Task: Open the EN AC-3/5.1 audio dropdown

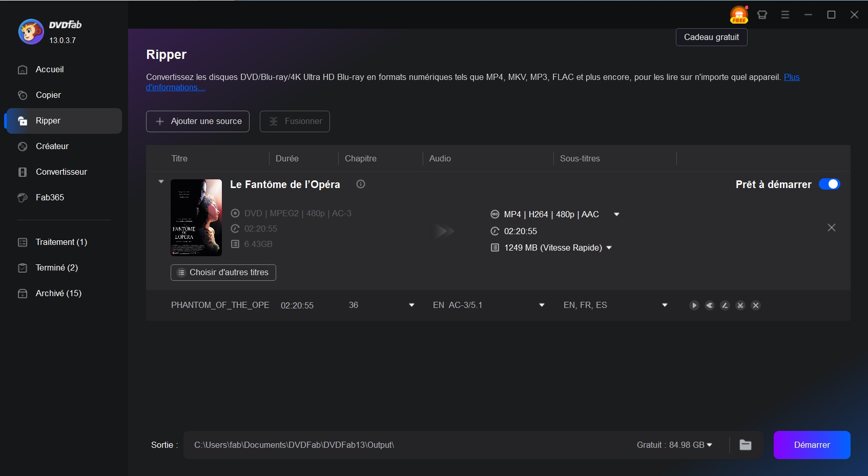Action: pos(542,305)
